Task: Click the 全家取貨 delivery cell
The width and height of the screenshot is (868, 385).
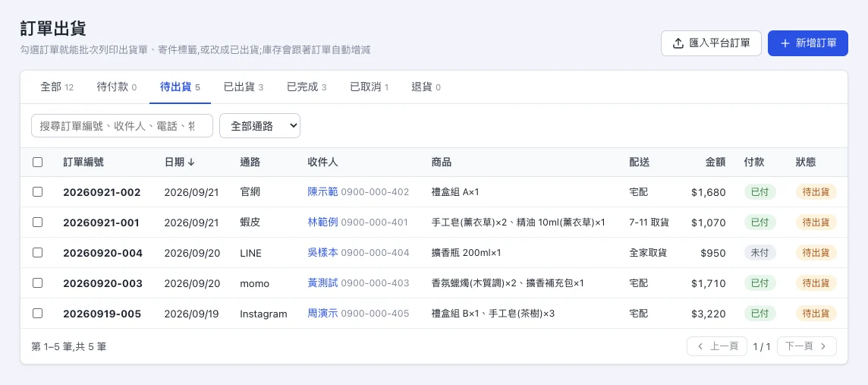Action: click(x=648, y=253)
